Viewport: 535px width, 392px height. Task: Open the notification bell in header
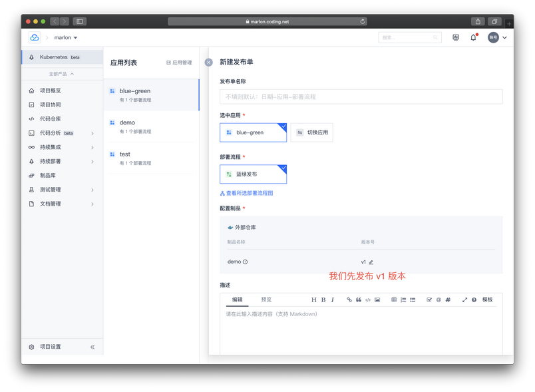[473, 38]
